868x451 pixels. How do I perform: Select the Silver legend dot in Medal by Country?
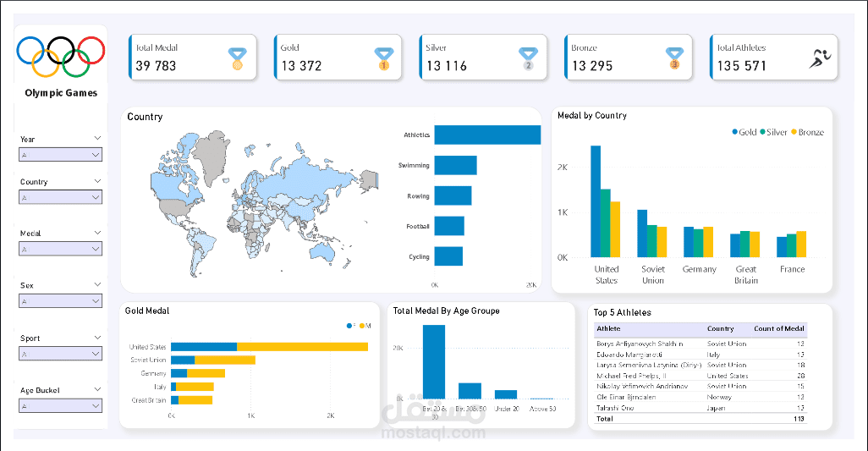click(762, 132)
